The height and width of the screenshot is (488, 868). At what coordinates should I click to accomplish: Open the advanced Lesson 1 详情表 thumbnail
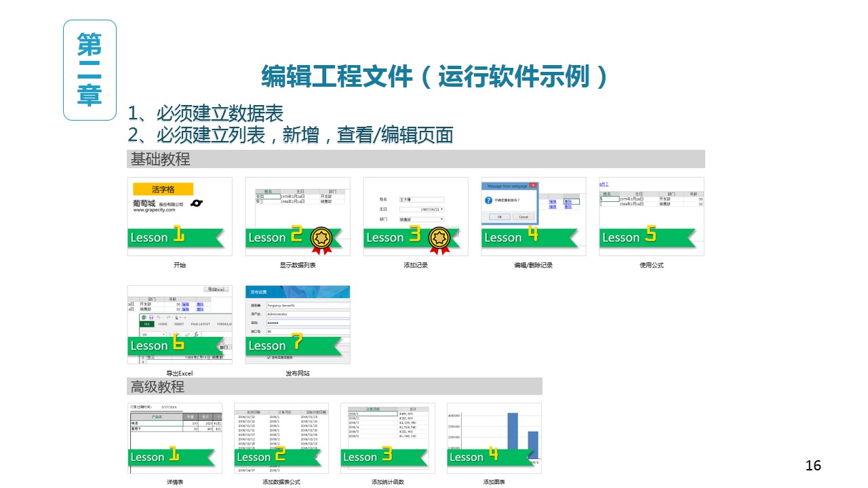point(176,438)
